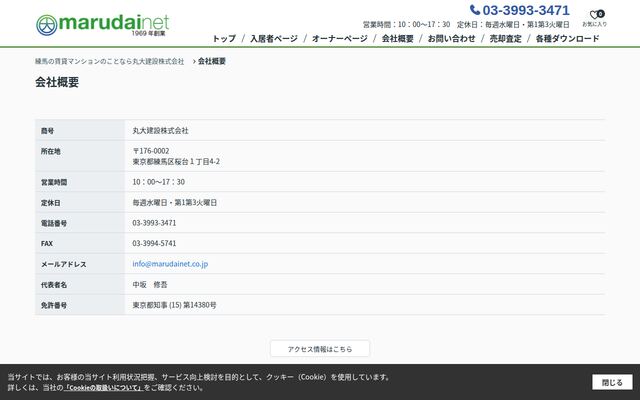Click breadcrumb 練馬の賃貸マンションのことなら丸大建設株式会社
This screenshot has height=400, width=640.
coord(109,61)
